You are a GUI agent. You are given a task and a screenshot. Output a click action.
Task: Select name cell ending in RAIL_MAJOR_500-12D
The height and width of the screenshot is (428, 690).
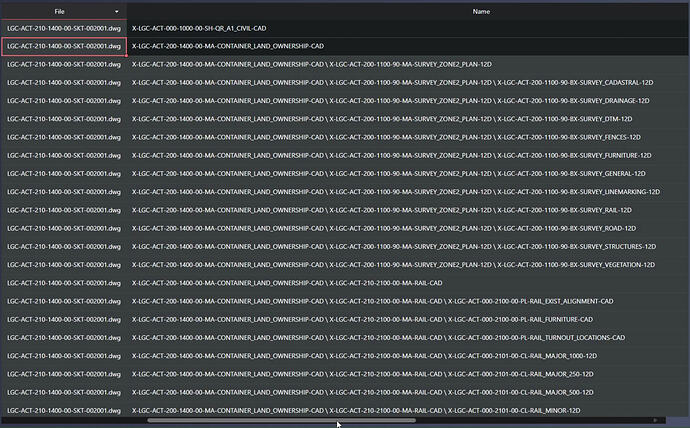pos(408,392)
